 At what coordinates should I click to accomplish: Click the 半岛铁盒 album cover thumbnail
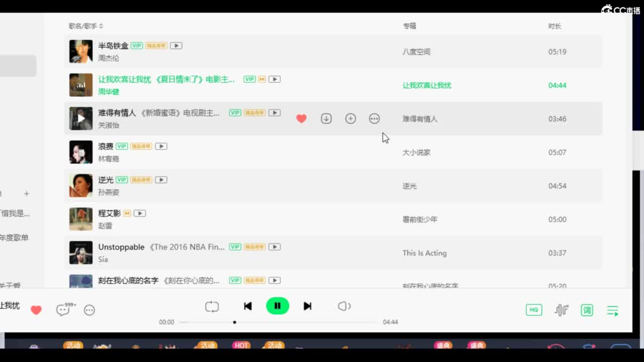tap(81, 51)
